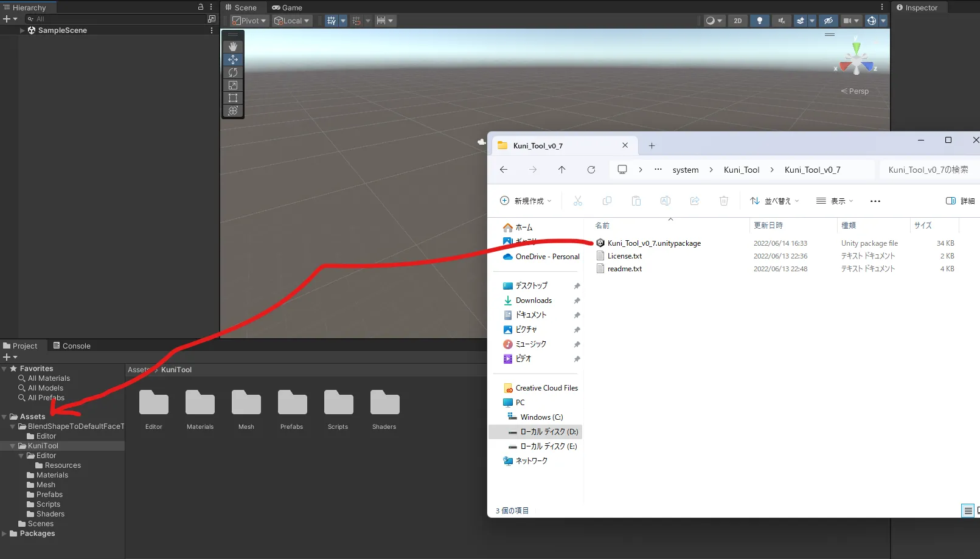Go back in Explorer navigation

point(504,170)
